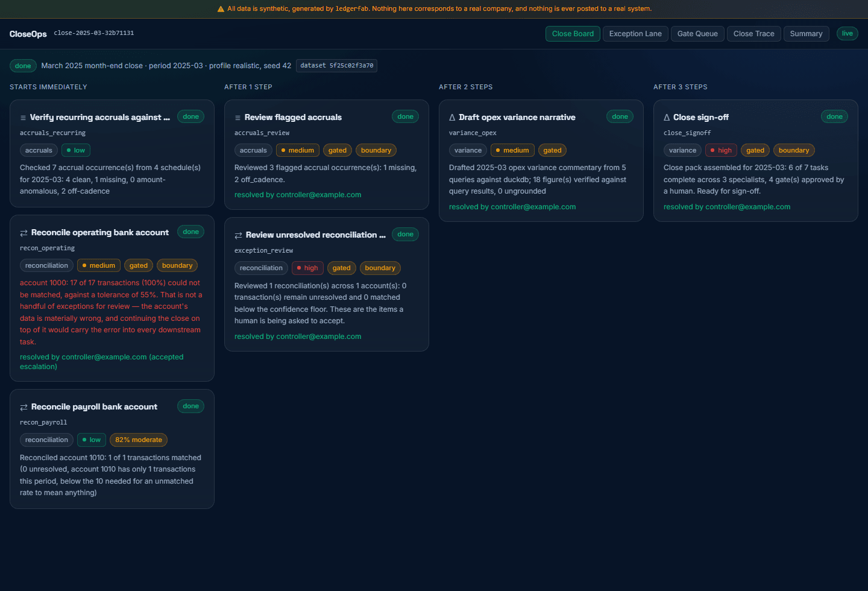Click the 82% moderate confidence tag

click(139, 440)
